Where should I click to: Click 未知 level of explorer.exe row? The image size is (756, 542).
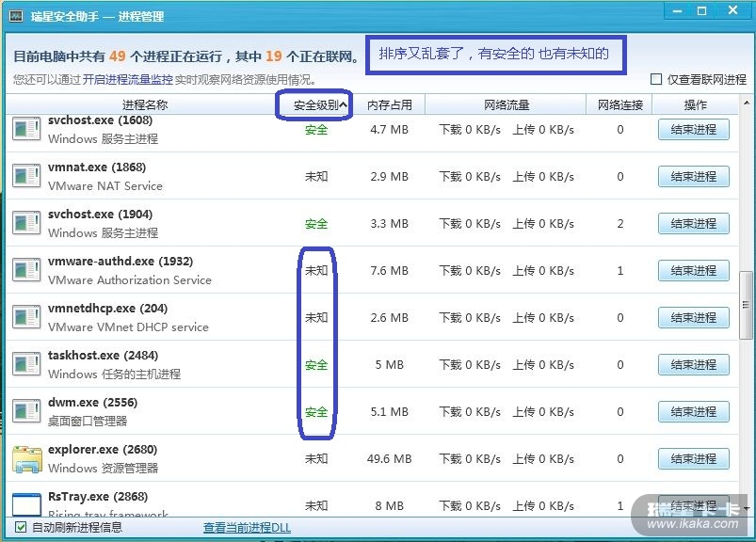(x=316, y=458)
